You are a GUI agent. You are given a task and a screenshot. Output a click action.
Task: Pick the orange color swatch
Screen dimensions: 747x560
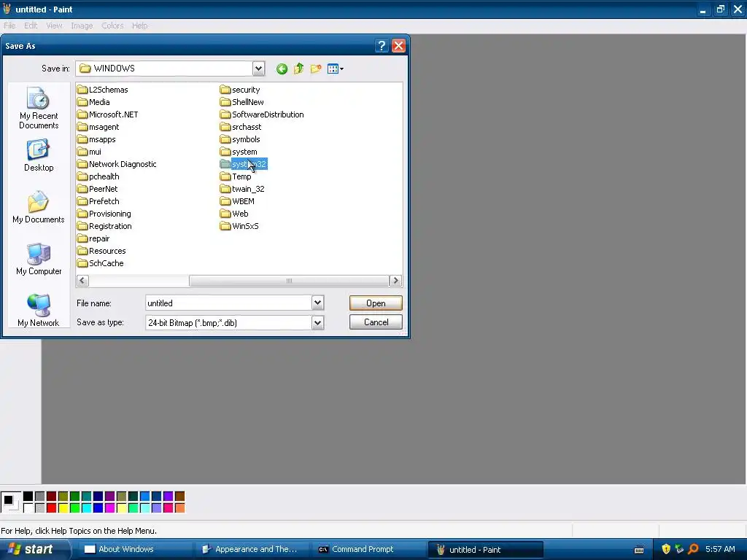point(179,508)
